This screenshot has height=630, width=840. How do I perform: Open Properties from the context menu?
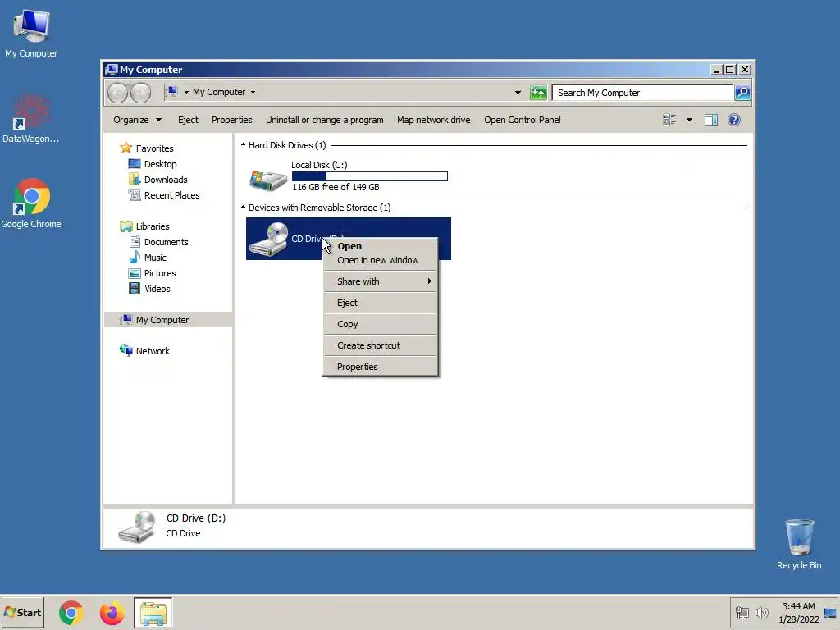point(381,367)
